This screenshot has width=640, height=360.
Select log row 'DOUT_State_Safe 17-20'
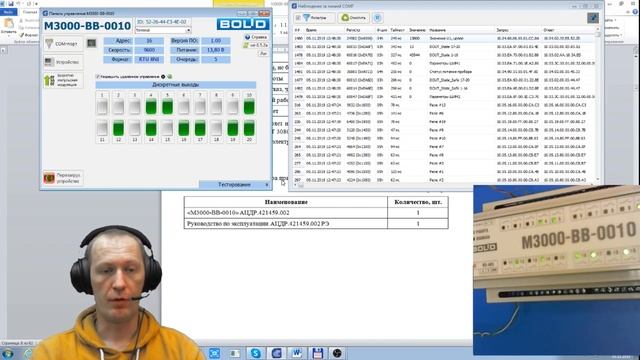pos(444,80)
